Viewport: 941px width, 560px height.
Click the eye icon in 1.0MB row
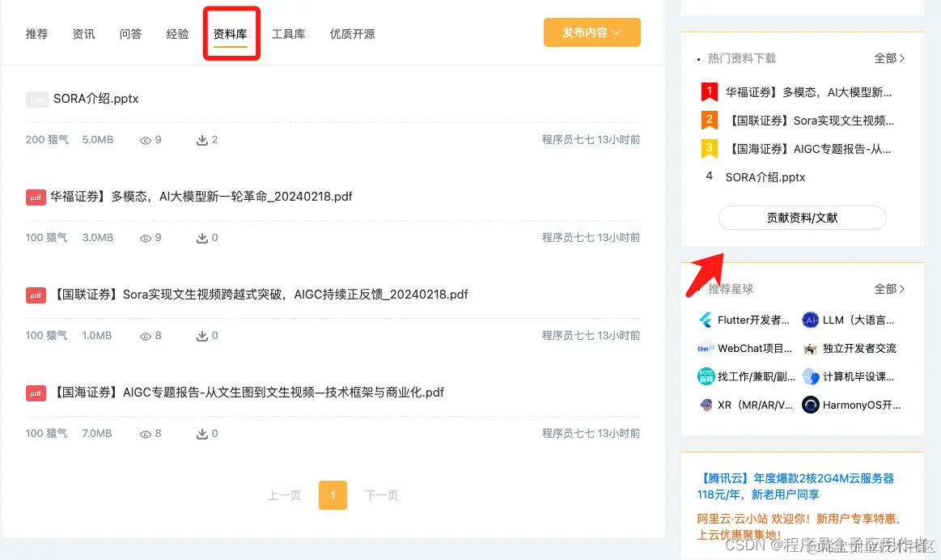(145, 336)
